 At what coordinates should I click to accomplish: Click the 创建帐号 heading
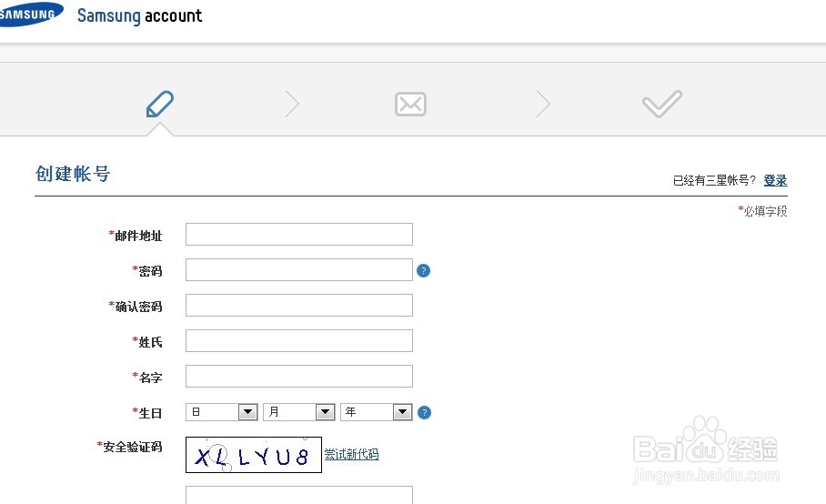(x=73, y=174)
